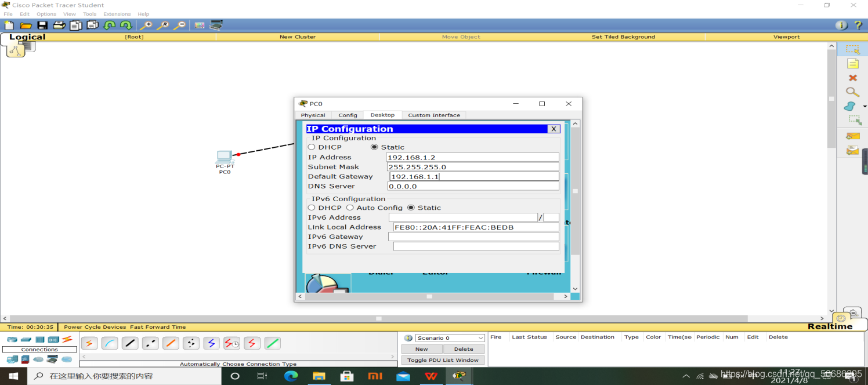Add a Complex PDU envelope
This screenshot has height=385, width=868.
coord(852,150)
